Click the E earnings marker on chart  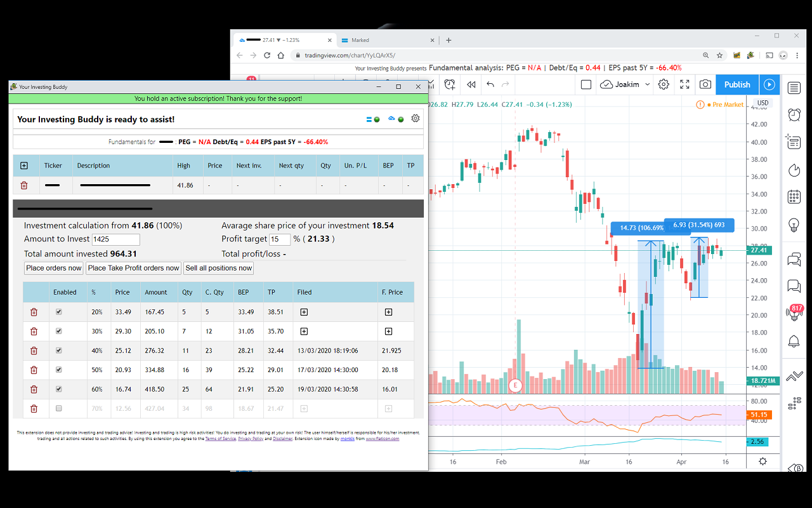(515, 385)
